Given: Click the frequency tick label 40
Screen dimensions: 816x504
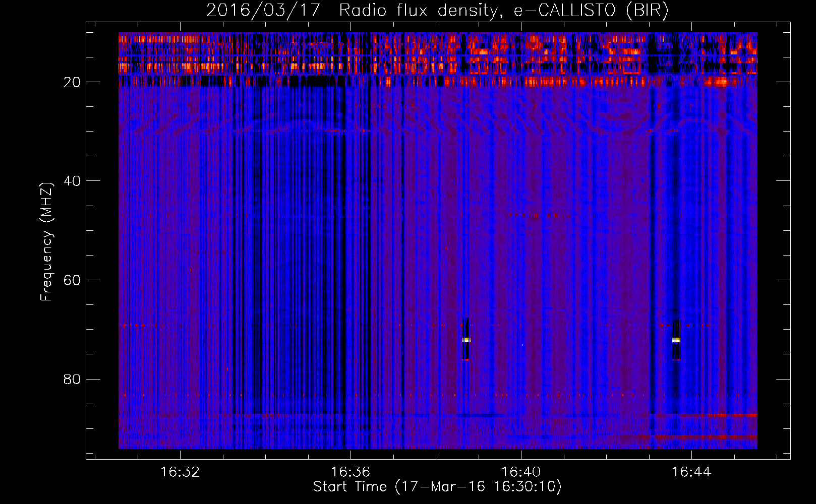Looking at the screenshot, I should point(72,181).
